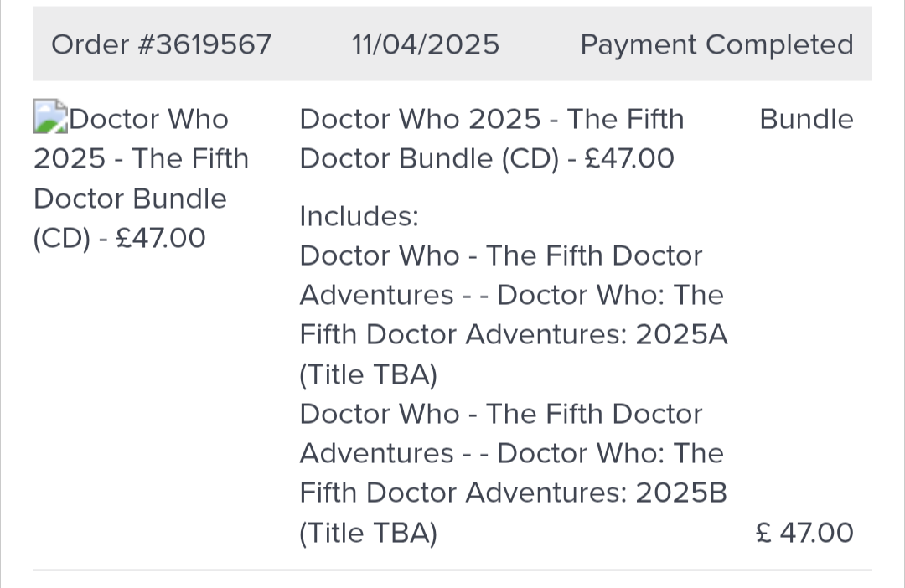This screenshot has width=905, height=588.
Task: Click the second (Title TBA) text
Action: pyautogui.click(x=368, y=533)
